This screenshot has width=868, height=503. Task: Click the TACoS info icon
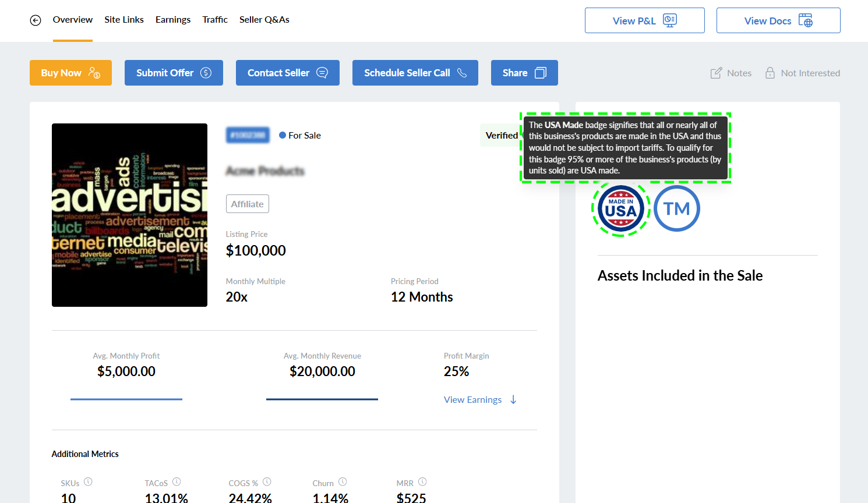click(x=177, y=482)
